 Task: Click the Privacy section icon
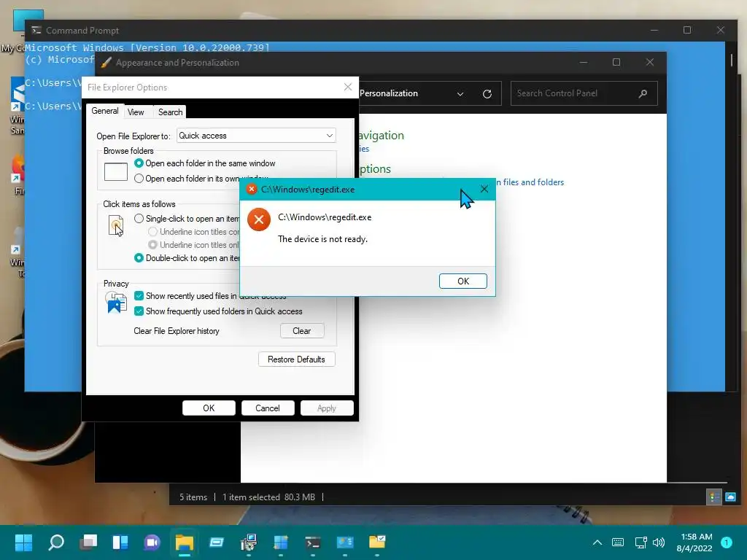[116, 303]
